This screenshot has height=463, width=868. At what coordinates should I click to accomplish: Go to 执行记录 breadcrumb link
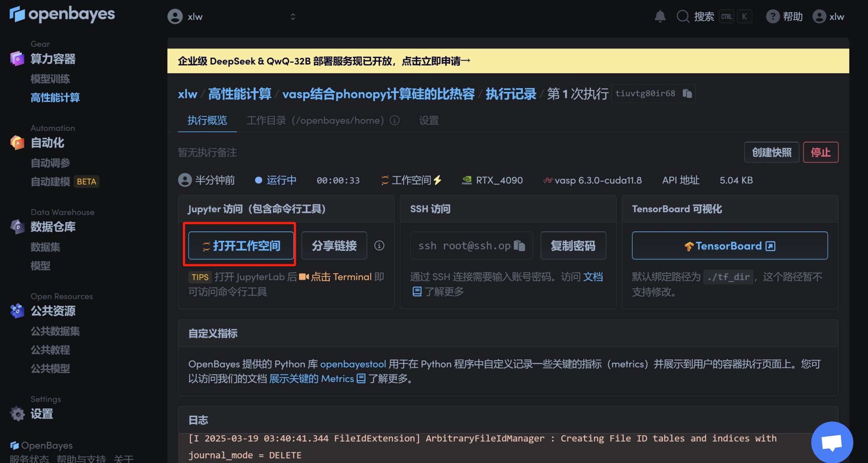[511, 94]
